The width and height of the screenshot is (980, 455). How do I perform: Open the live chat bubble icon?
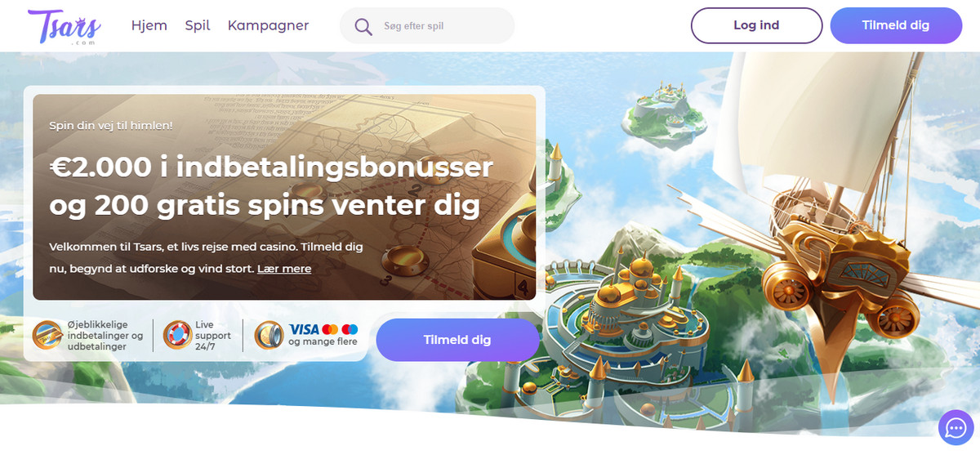point(954,426)
